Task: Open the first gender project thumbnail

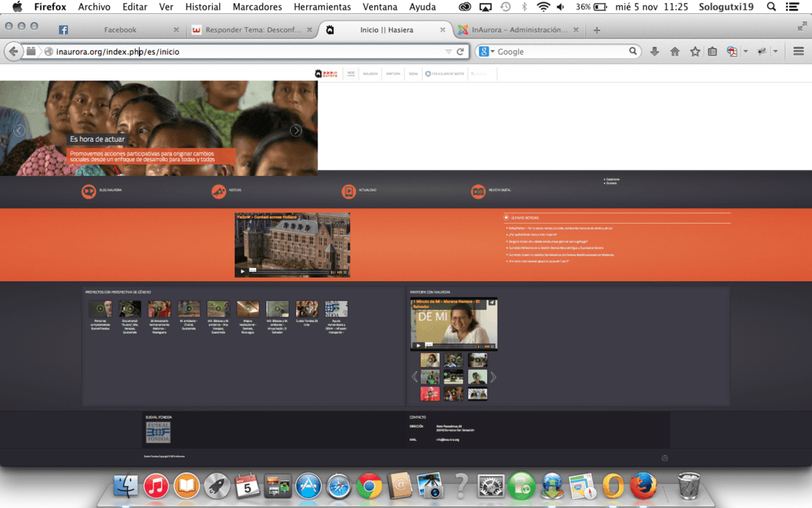Action: click(100, 309)
